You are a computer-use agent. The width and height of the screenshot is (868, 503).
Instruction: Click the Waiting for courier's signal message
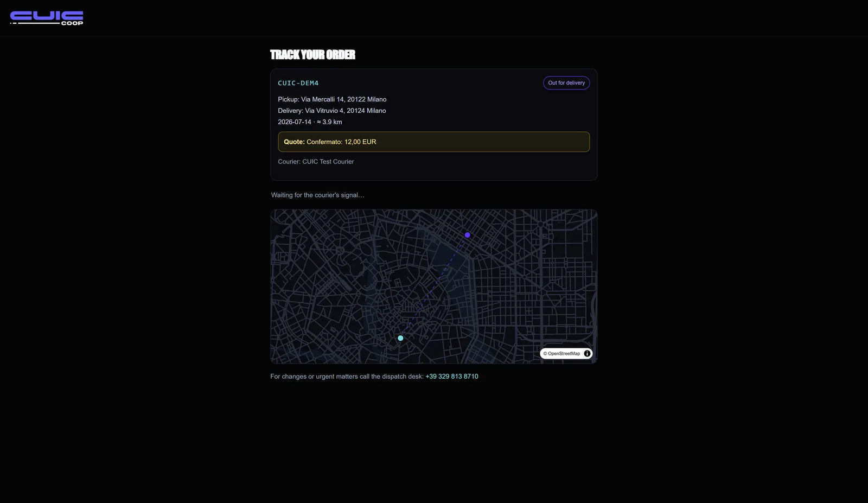[x=318, y=195]
